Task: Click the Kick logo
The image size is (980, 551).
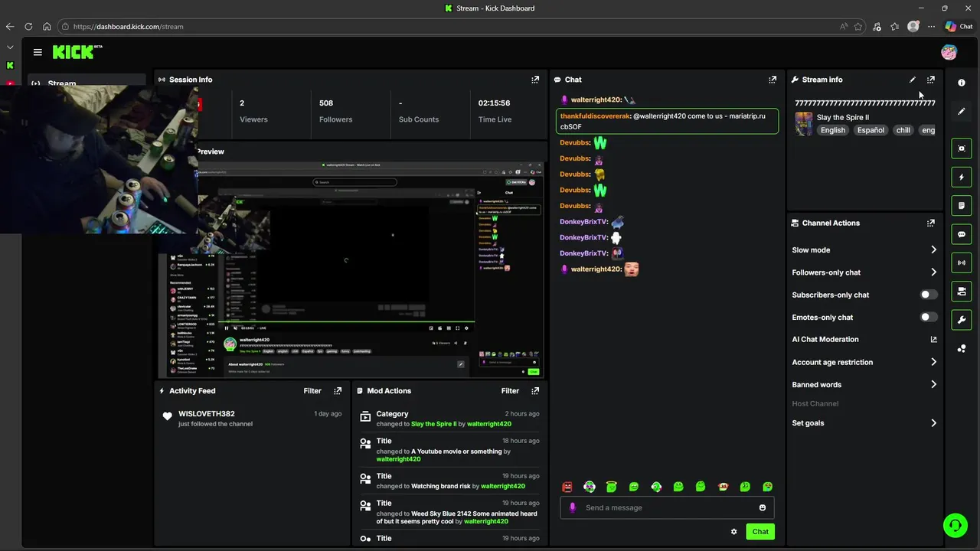Action: tap(77, 52)
